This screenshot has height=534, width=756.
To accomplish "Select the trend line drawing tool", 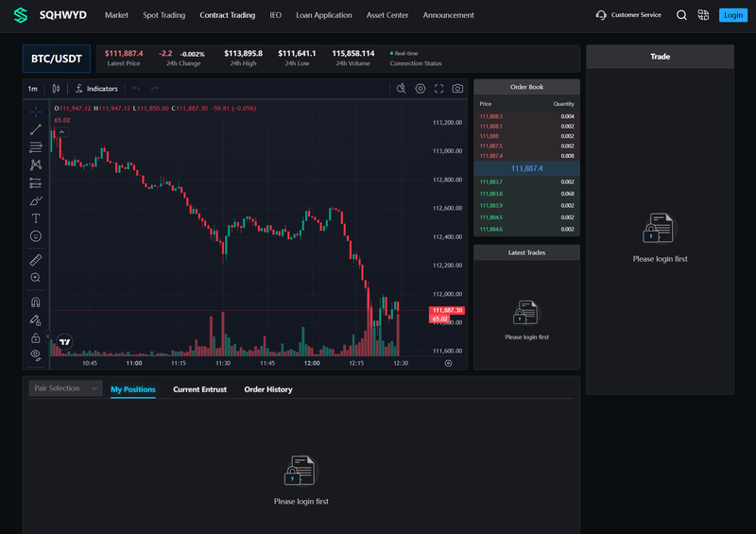I will [36, 129].
